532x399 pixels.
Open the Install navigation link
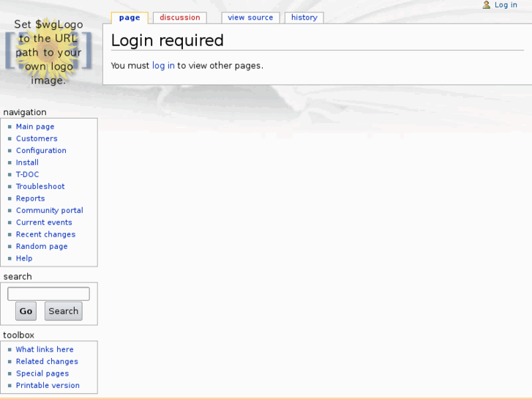pos(27,163)
